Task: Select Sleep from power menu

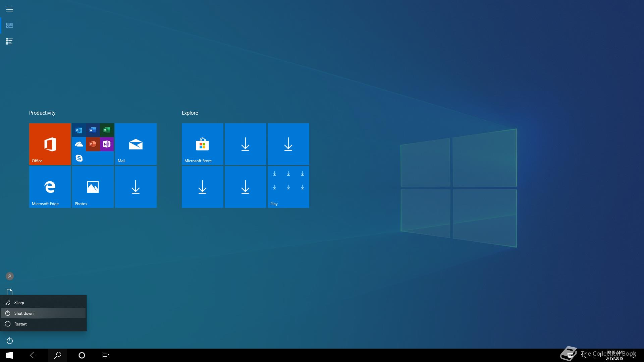Action: click(19, 302)
